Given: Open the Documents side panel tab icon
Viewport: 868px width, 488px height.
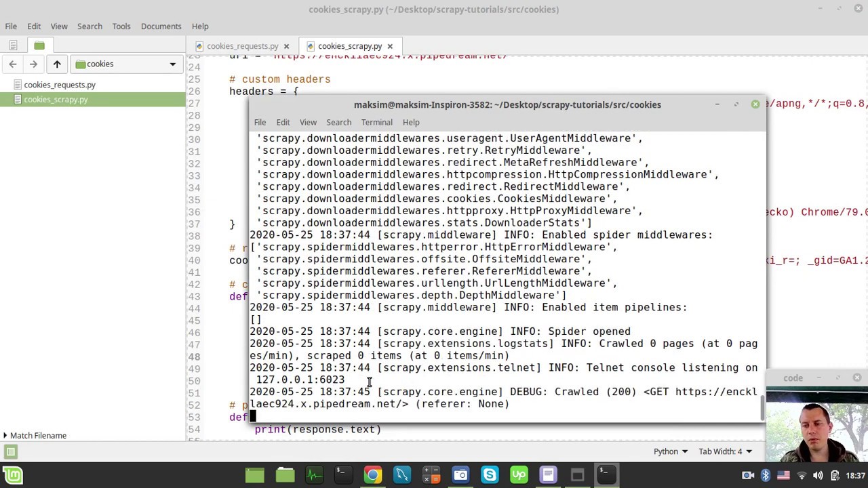Looking at the screenshot, I should [x=13, y=45].
